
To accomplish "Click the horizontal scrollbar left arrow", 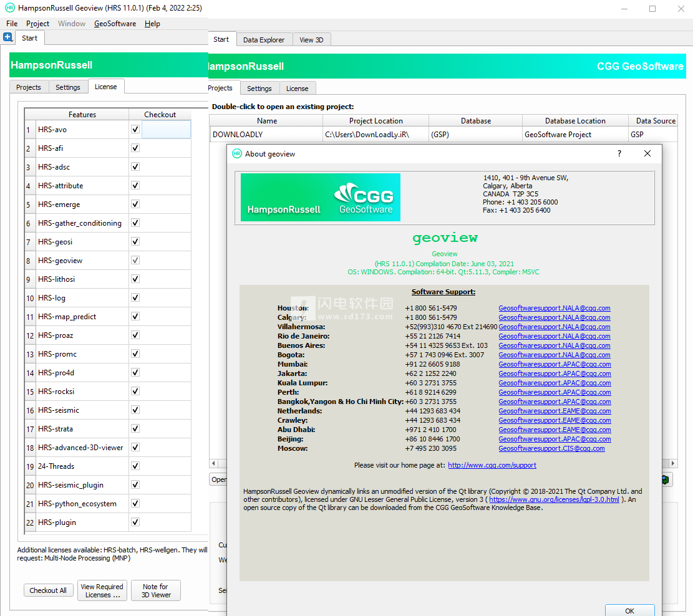I will (x=214, y=463).
